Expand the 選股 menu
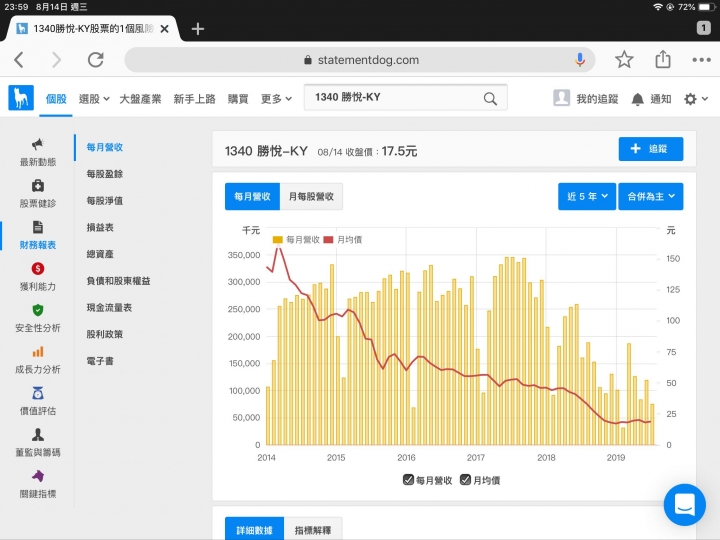 pyautogui.click(x=94, y=99)
